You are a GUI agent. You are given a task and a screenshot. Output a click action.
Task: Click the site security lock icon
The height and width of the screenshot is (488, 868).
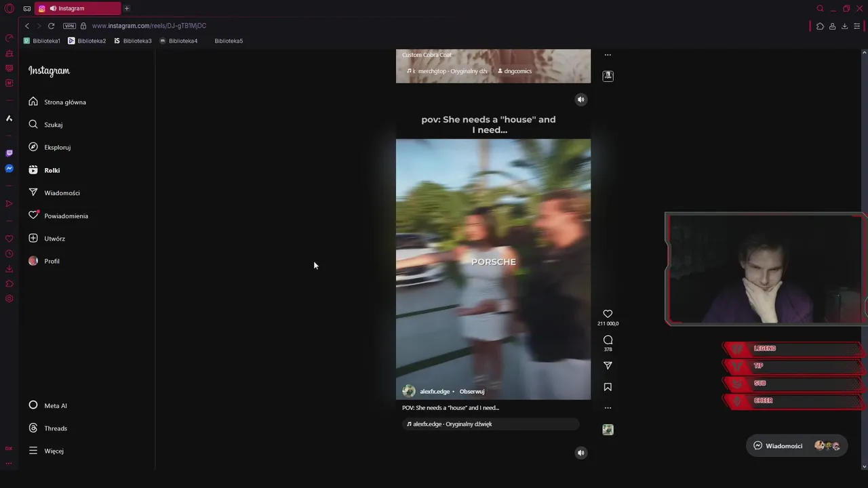(83, 26)
